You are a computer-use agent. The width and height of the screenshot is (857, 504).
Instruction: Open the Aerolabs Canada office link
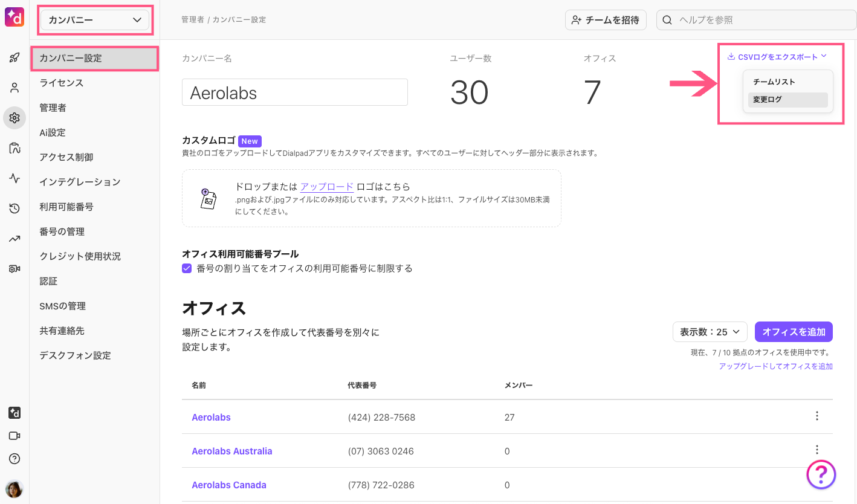(229, 485)
